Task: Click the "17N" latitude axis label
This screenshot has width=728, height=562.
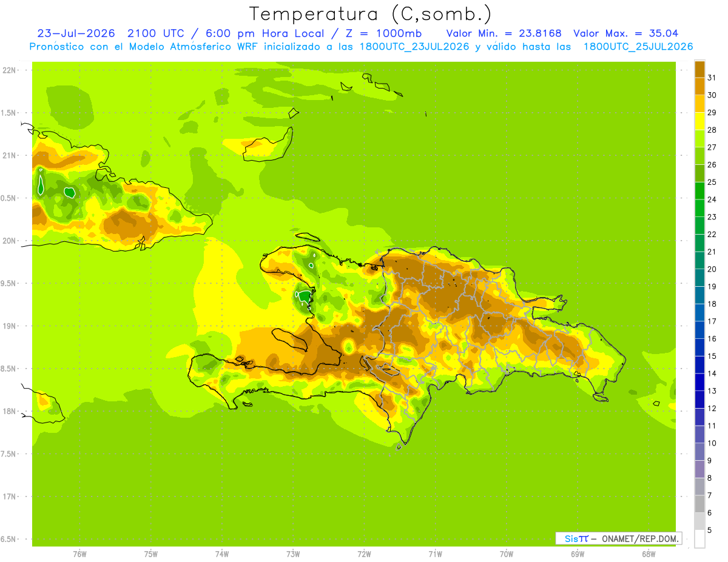Action: 9,497
